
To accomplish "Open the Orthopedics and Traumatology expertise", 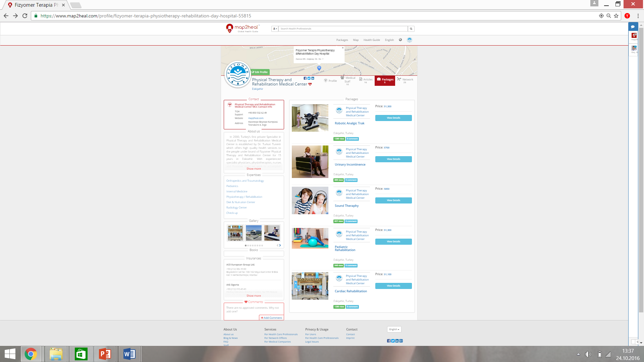I will pyautogui.click(x=245, y=181).
